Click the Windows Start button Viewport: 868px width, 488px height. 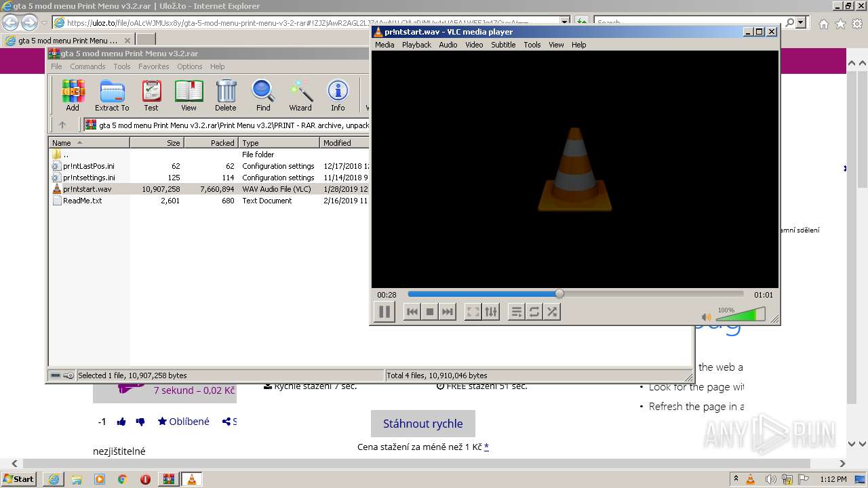pos(19,479)
